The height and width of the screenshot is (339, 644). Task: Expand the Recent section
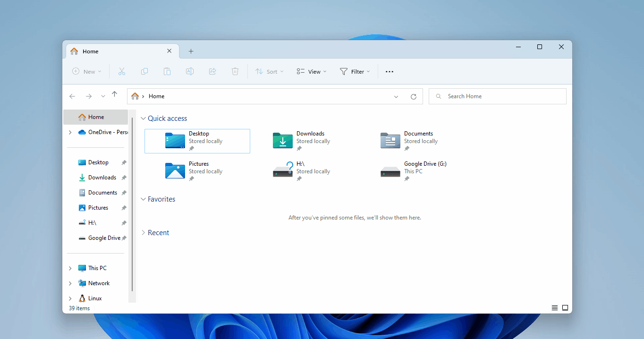144,233
